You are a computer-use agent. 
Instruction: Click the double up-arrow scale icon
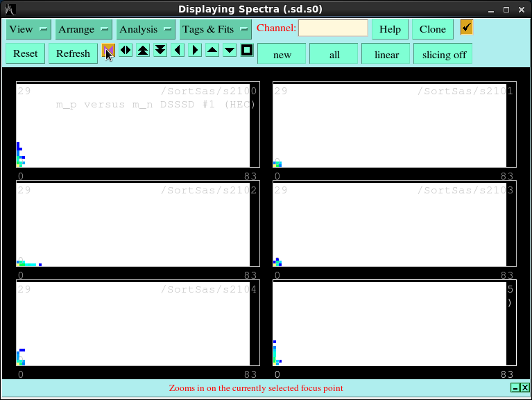(143, 51)
